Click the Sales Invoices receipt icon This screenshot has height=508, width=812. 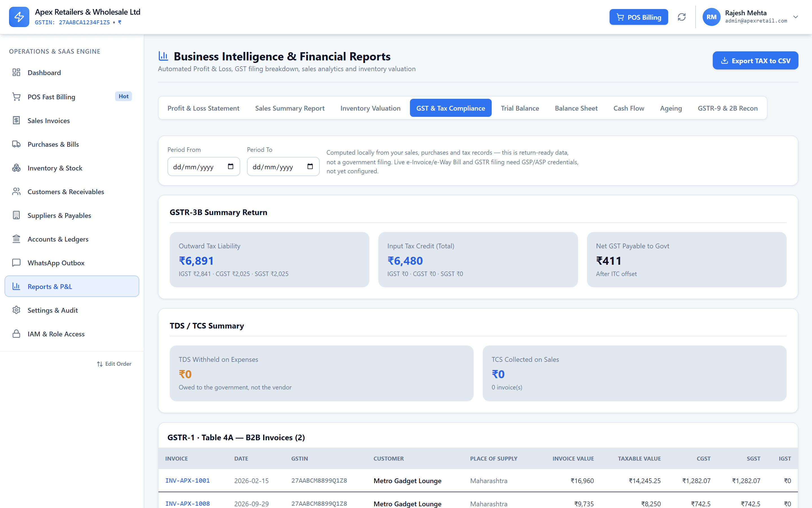(x=16, y=120)
